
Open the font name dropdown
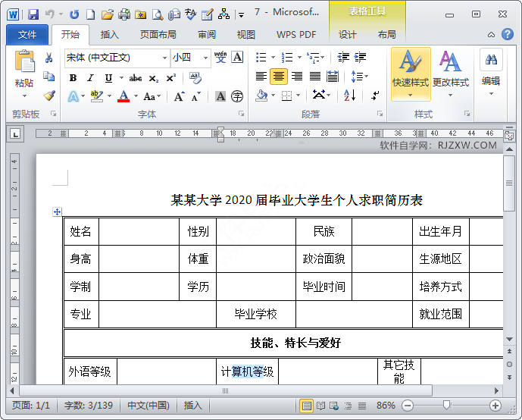(x=164, y=58)
